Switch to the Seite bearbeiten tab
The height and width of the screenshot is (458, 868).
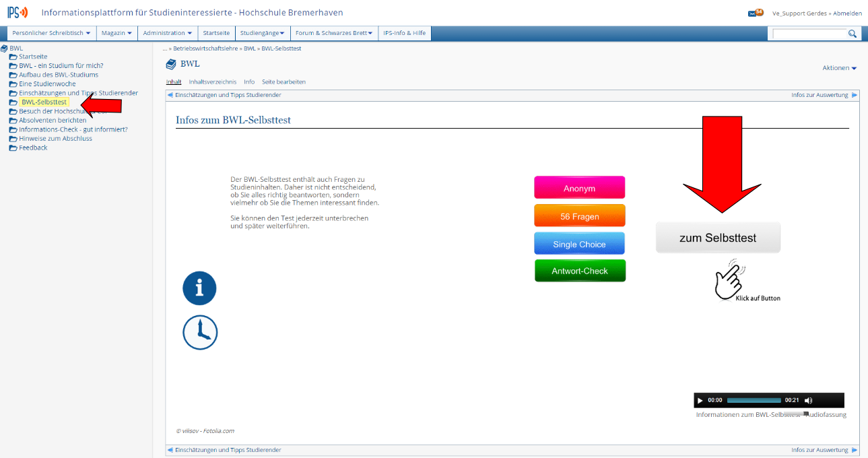[x=283, y=81]
